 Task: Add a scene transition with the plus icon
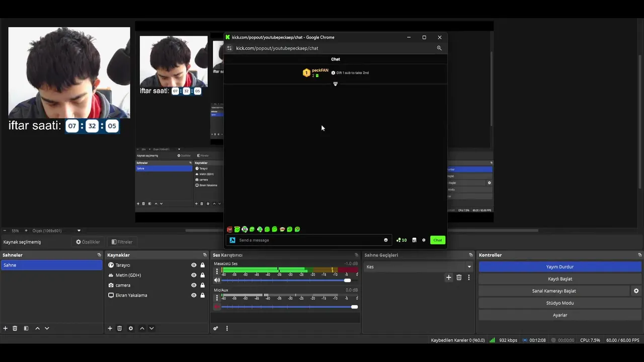coord(449,277)
